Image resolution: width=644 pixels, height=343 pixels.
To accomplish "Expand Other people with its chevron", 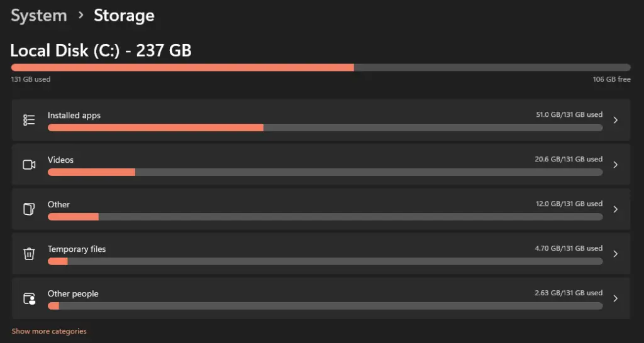I will point(615,298).
